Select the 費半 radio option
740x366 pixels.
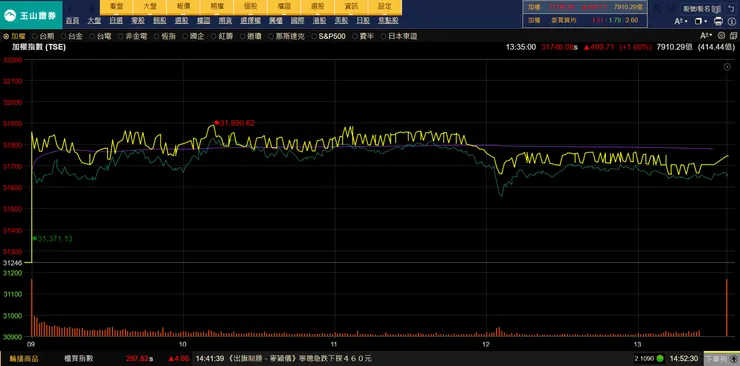pos(363,36)
